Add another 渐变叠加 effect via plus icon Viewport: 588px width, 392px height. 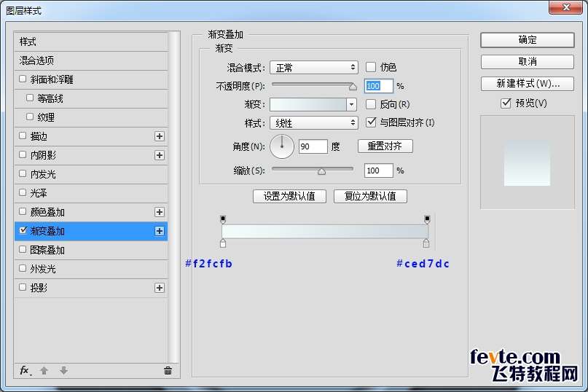coord(160,231)
